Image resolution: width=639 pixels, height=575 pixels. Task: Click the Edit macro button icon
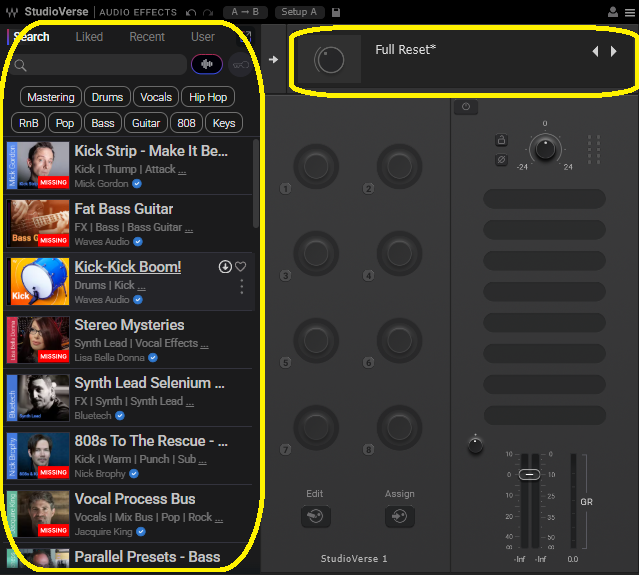315,516
